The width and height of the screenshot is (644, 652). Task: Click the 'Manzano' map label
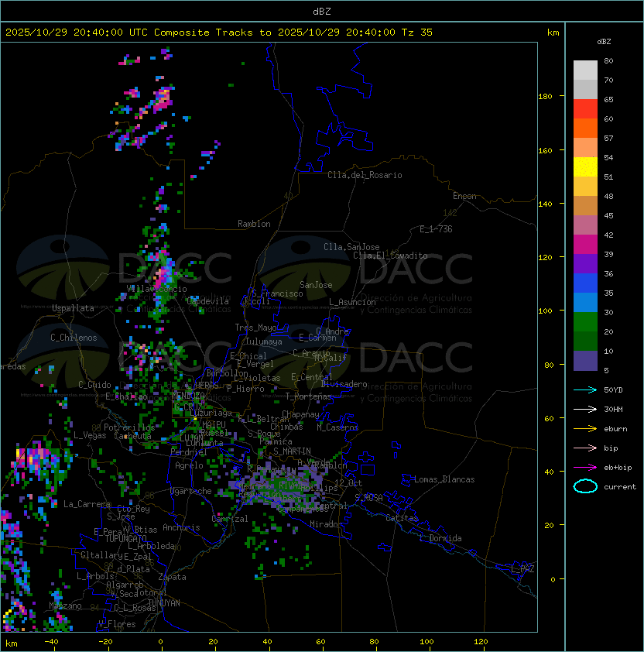[65, 606]
